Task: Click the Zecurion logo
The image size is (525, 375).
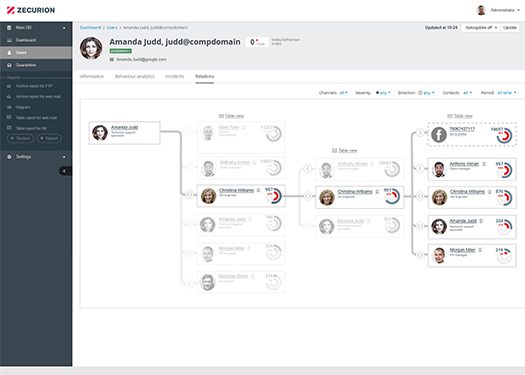Action: point(31,10)
